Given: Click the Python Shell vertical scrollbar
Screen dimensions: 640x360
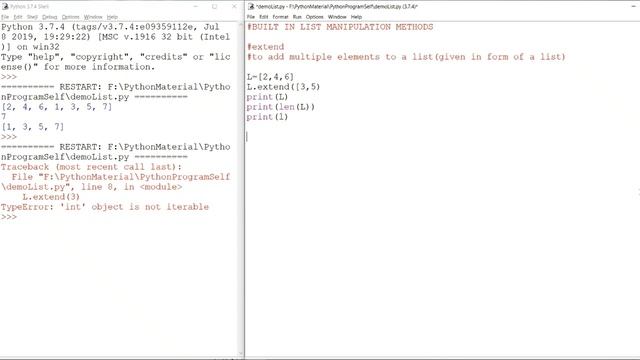Looking at the screenshot, I should point(240,190).
